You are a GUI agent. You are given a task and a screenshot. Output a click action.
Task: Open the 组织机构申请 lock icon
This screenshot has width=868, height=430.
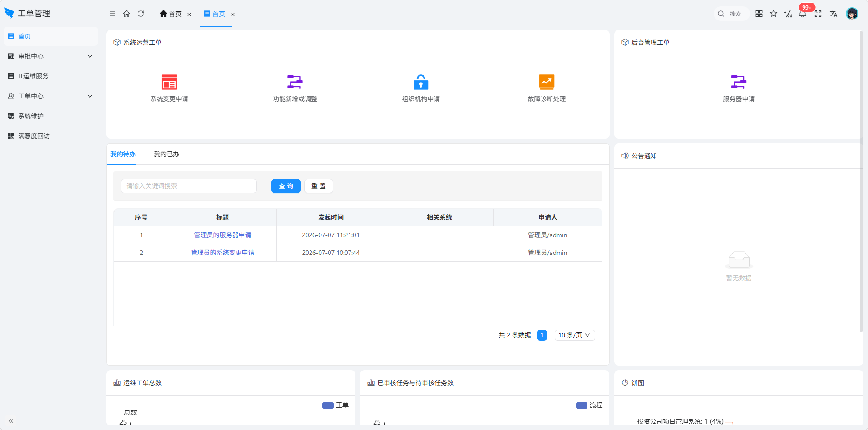(421, 82)
